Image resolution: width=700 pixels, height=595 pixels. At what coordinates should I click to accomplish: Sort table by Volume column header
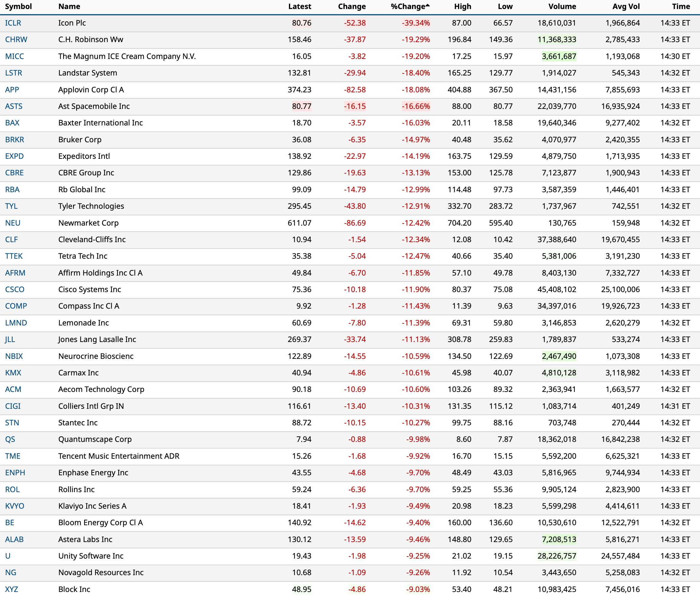click(x=562, y=6)
